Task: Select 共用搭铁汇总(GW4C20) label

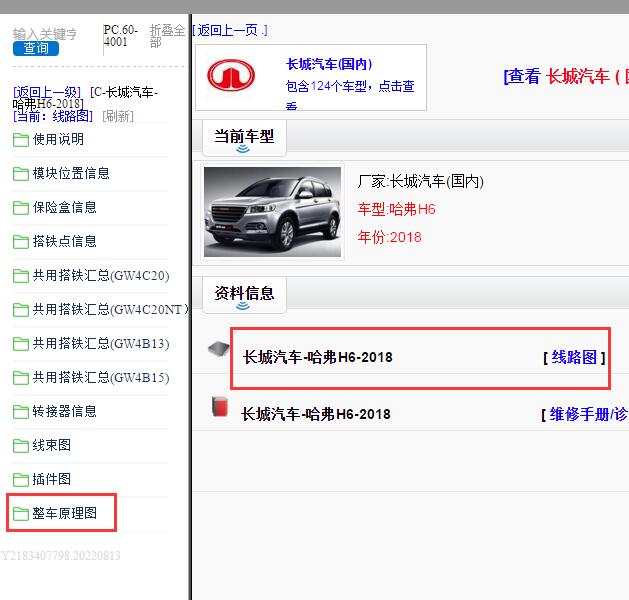Action: coord(101,276)
